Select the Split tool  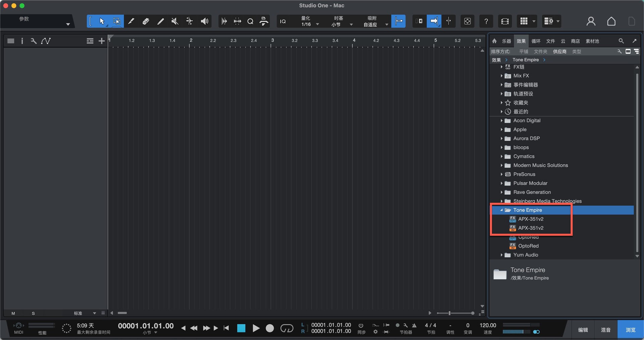[131, 21]
